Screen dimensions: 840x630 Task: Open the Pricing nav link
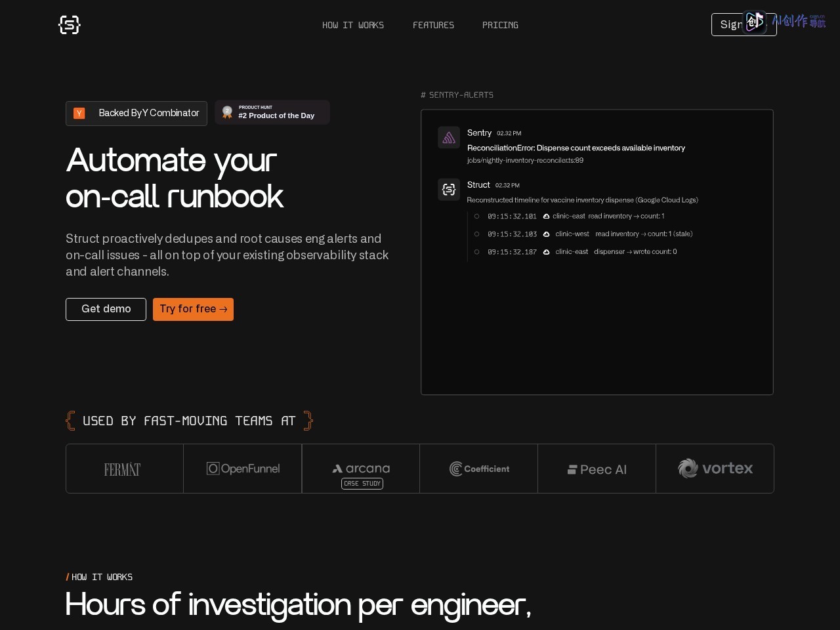click(x=500, y=25)
